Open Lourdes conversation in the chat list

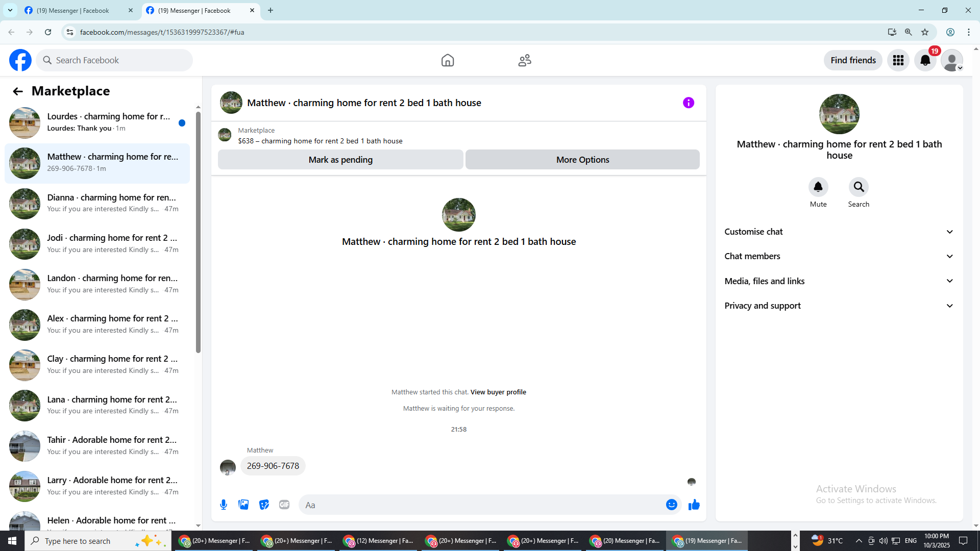[x=97, y=122]
